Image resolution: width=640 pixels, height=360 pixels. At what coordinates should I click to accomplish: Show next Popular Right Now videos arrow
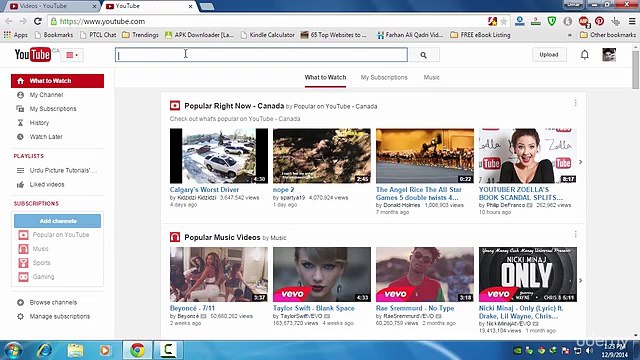580,162
